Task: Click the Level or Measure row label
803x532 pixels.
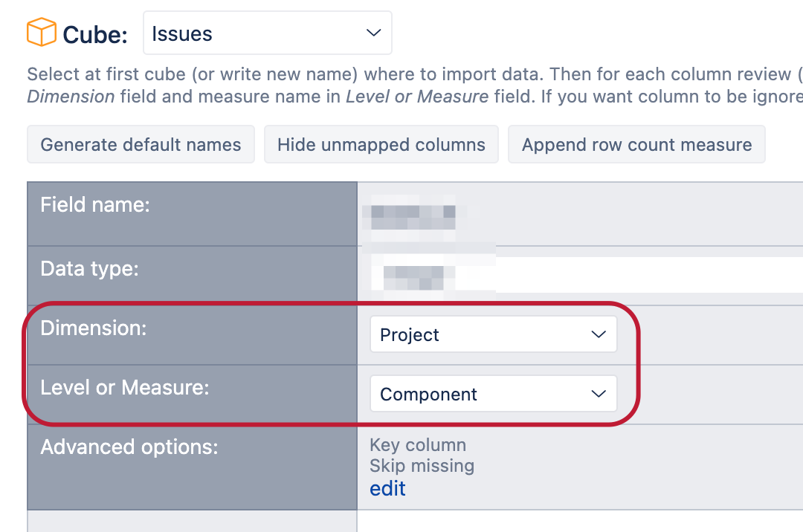Action: tap(125, 387)
